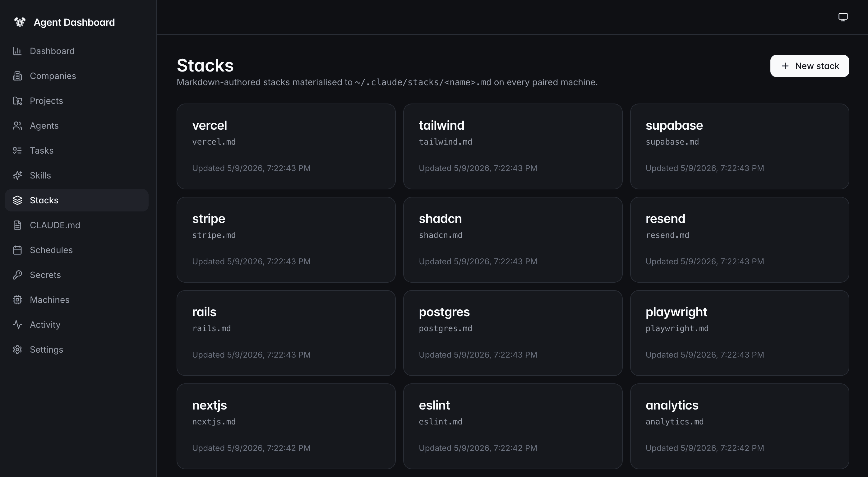The height and width of the screenshot is (477, 868).
Task: Click the Secrets key icon
Action: click(17, 275)
